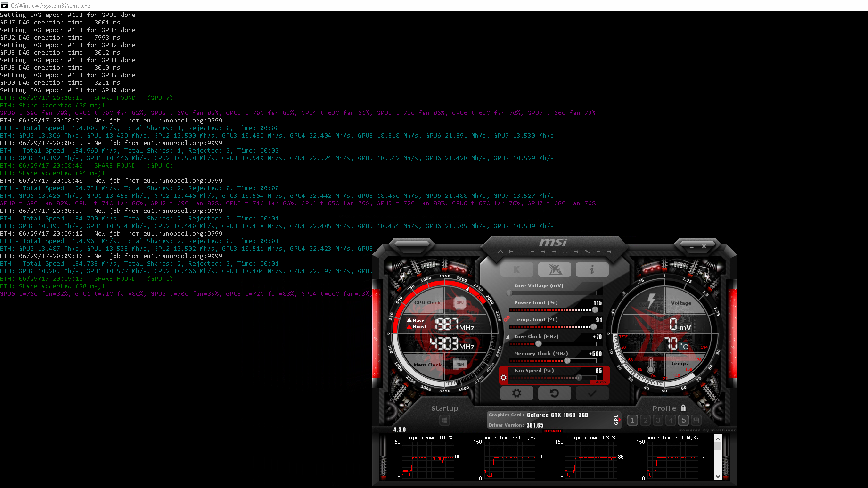The image size is (868, 488).
Task: Click the power consumption ГП4 graph
Action: [x=673, y=460]
